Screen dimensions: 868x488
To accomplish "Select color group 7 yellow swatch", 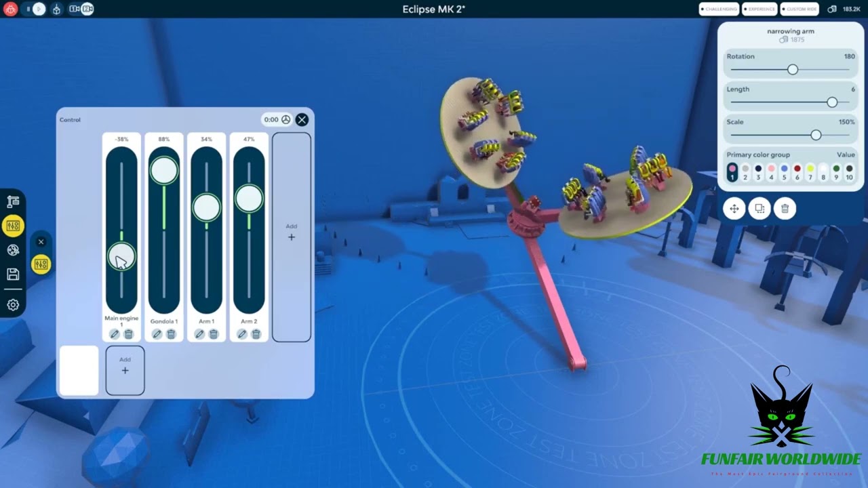I will [810, 172].
